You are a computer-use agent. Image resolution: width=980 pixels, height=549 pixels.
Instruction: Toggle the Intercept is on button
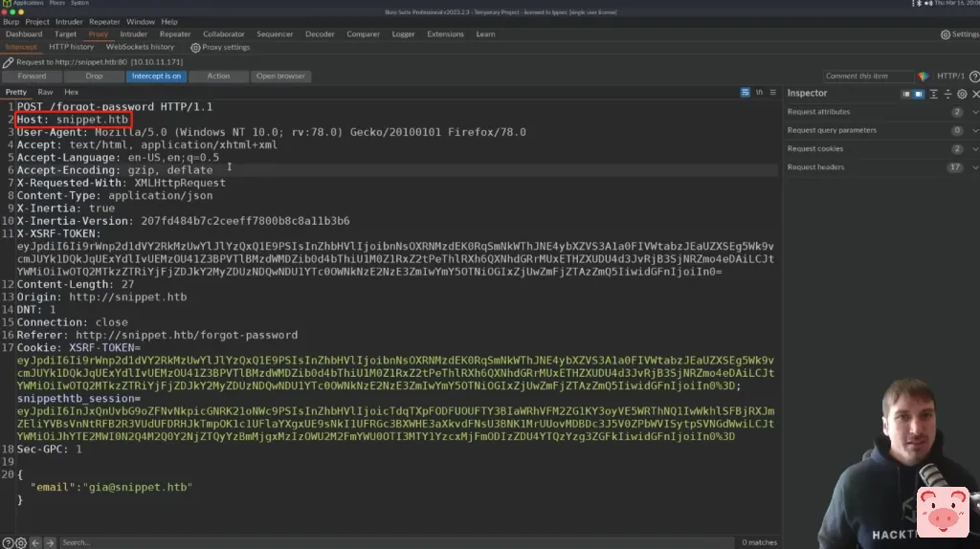click(x=156, y=77)
